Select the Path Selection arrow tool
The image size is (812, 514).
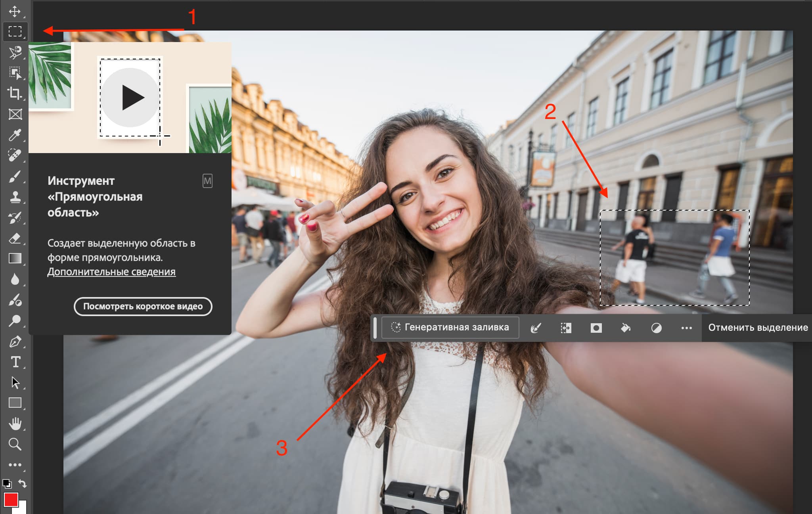pyautogui.click(x=15, y=382)
